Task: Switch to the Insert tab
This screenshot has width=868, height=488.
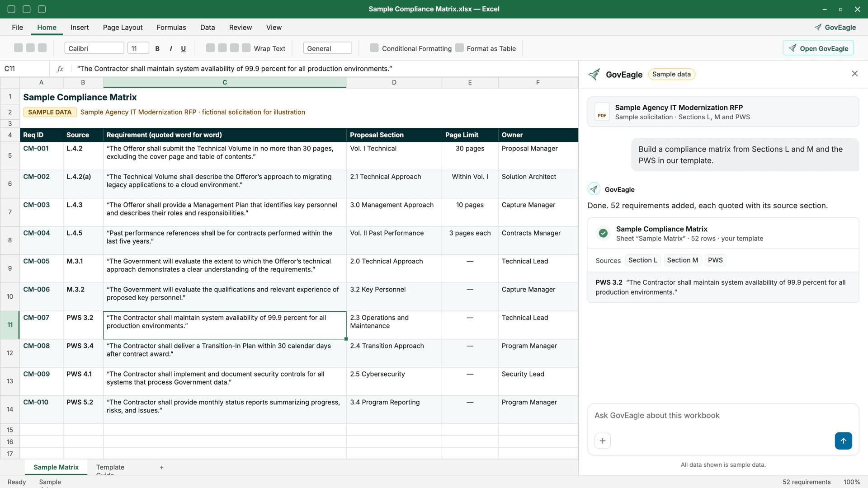Action: [80, 27]
